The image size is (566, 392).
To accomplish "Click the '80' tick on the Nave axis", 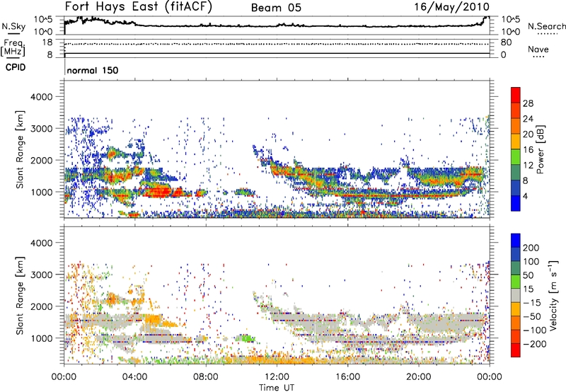I will [x=506, y=42].
